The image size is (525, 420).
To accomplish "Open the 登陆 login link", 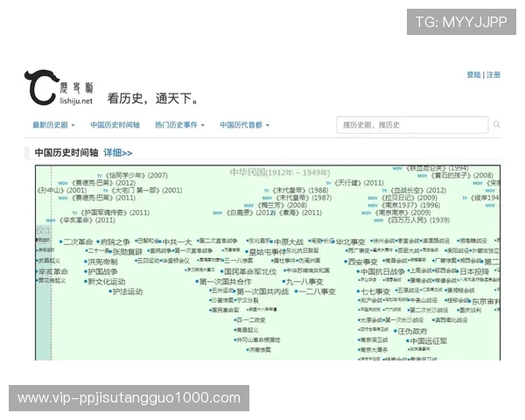I will (x=473, y=75).
